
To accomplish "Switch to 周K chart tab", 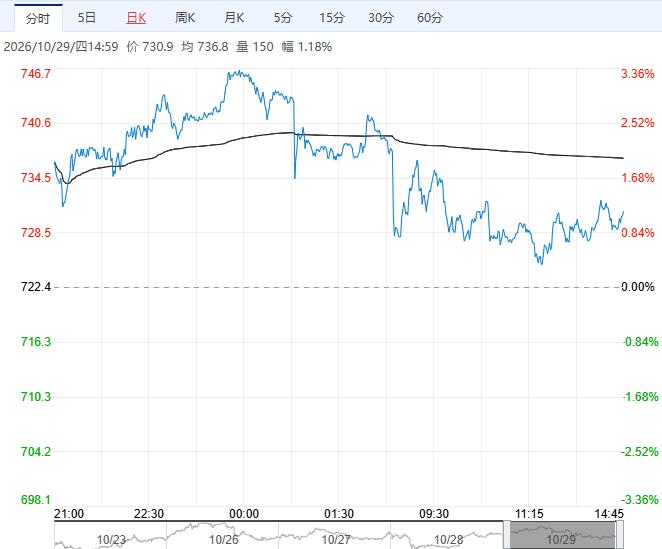I will pyautogui.click(x=185, y=18).
